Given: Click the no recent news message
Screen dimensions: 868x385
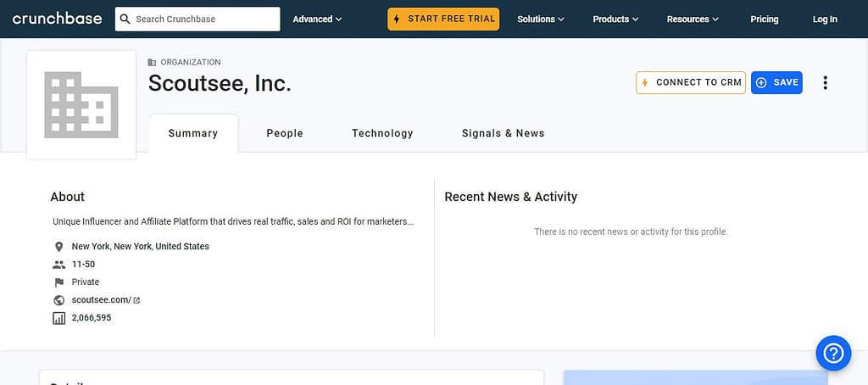Looking at the screenshot, I should pos(631,232).
